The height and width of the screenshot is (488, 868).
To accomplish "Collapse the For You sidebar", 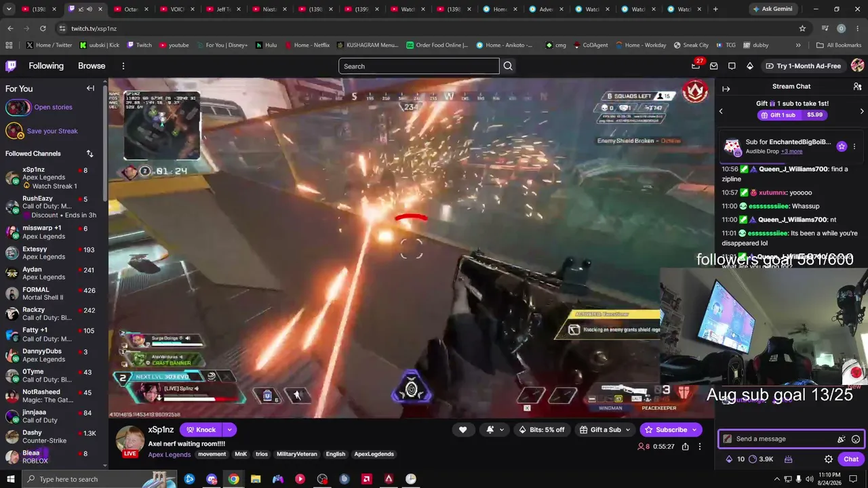I will coord(90,88).
